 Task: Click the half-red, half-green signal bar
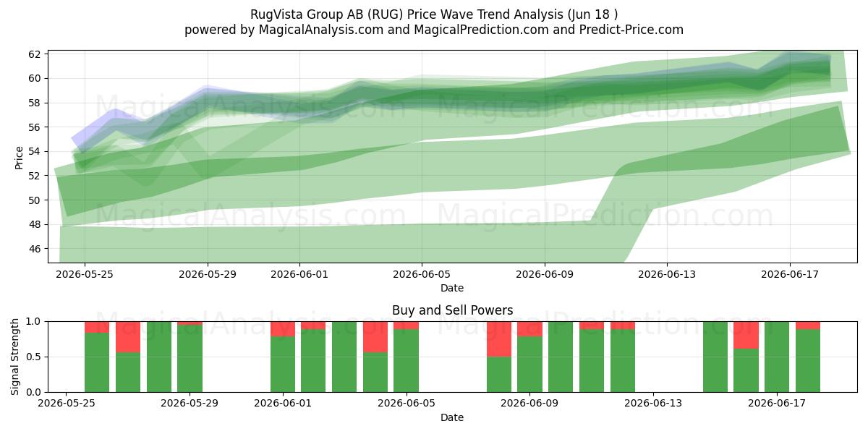(499, 357)
